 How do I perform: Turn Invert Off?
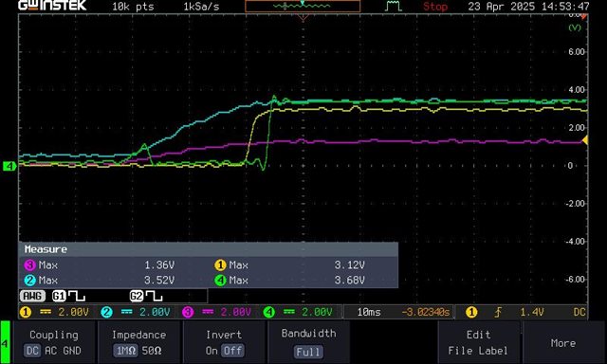[x=232, y=351]
